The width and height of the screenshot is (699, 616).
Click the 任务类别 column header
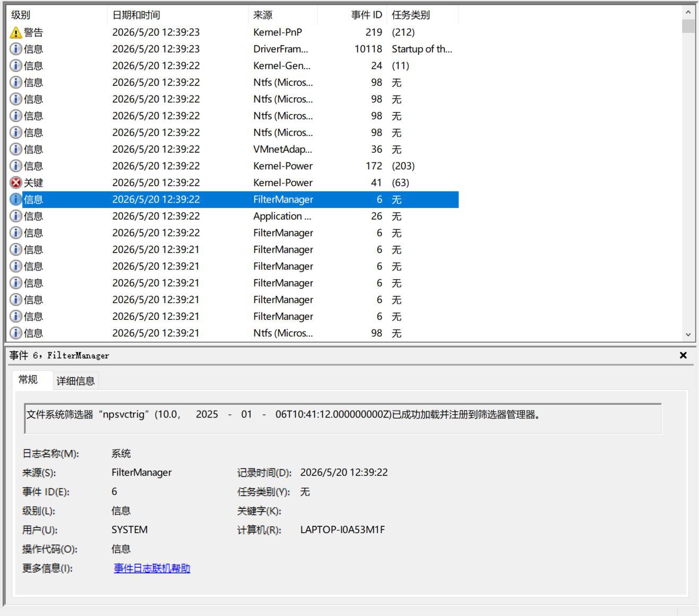tap(422, 15)
